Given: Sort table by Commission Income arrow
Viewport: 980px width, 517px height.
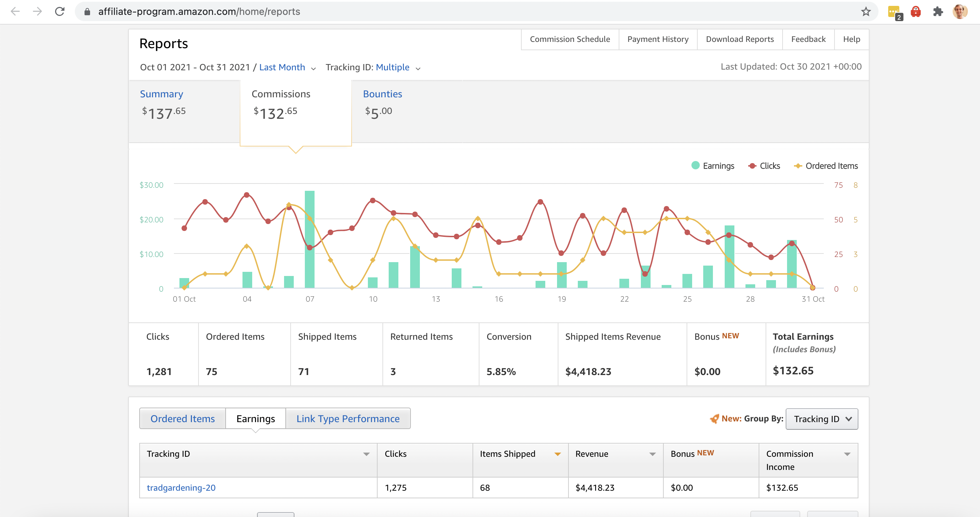Looking at the screenshot, I should [x=847, y=454].
